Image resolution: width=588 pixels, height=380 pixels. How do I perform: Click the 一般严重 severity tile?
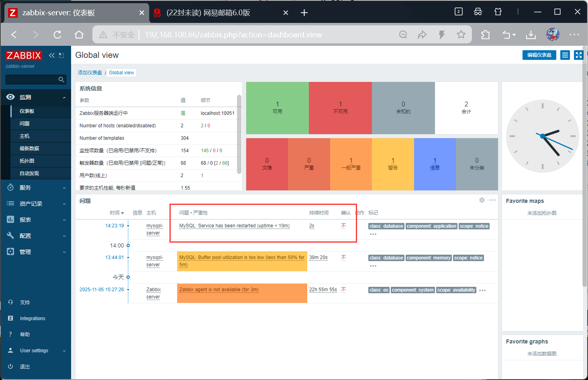(351, 164)
